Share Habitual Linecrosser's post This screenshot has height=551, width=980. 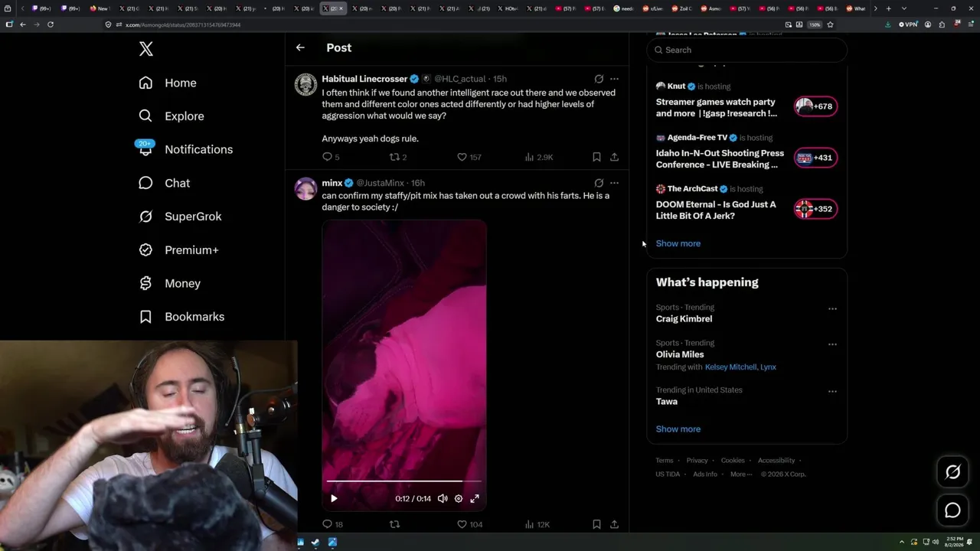(x=614, y=157)
